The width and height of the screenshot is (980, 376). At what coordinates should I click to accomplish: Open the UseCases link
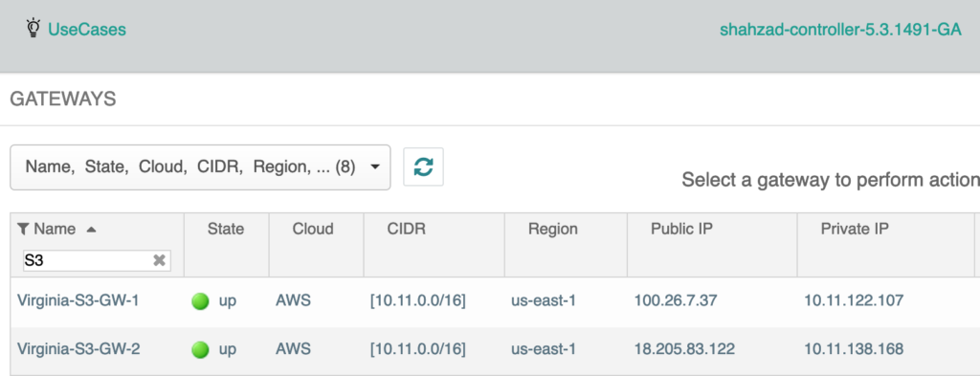coord(87,30)
